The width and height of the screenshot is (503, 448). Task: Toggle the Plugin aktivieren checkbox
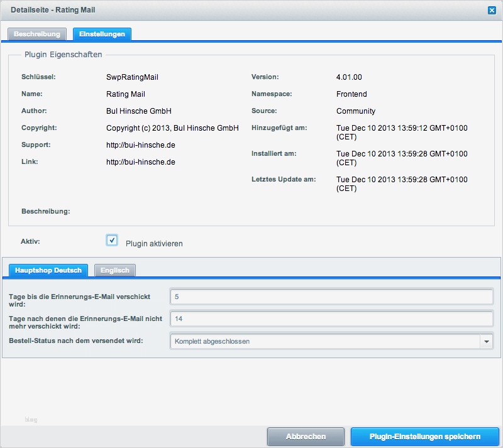112,240
